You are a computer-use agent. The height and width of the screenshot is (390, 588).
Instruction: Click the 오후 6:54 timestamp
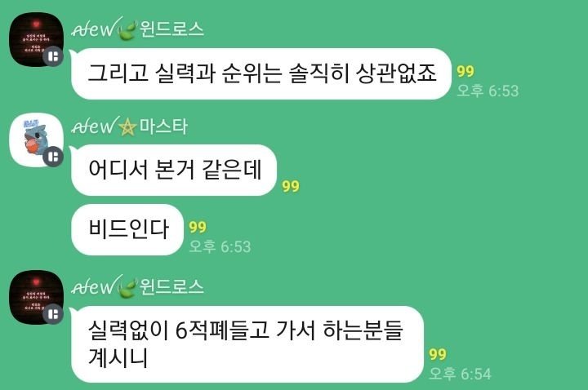(460, 374)
